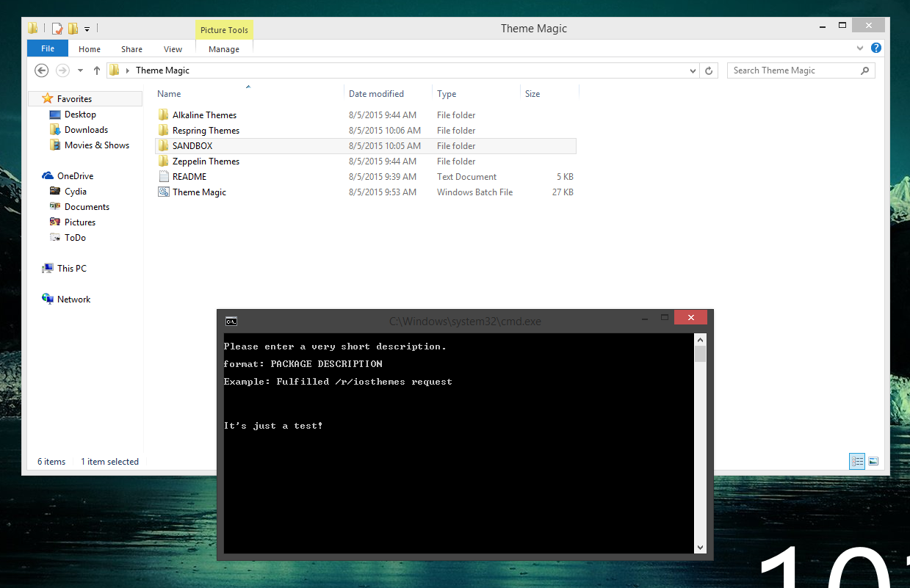Open the Quick Access Toolbar customize dropdown

87,29
